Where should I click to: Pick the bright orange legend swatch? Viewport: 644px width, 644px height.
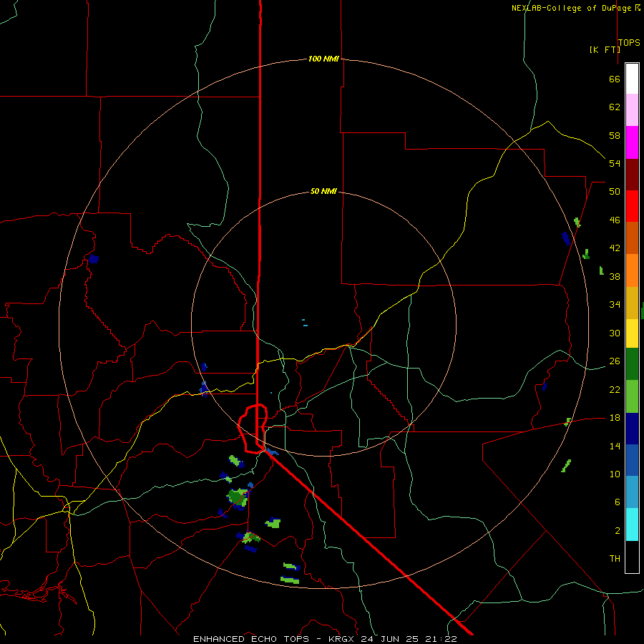pyautogui.click(x=632, y=270)
